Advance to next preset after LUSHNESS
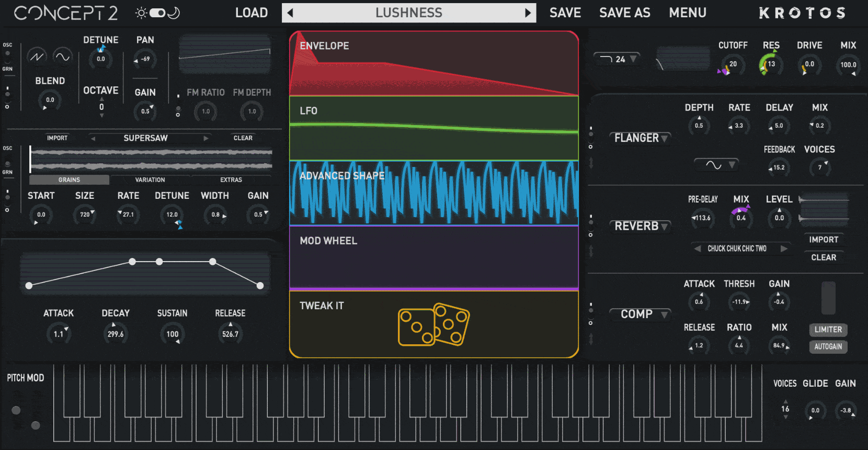Screen dimensions: 868x450 click(x=528, y=13)
